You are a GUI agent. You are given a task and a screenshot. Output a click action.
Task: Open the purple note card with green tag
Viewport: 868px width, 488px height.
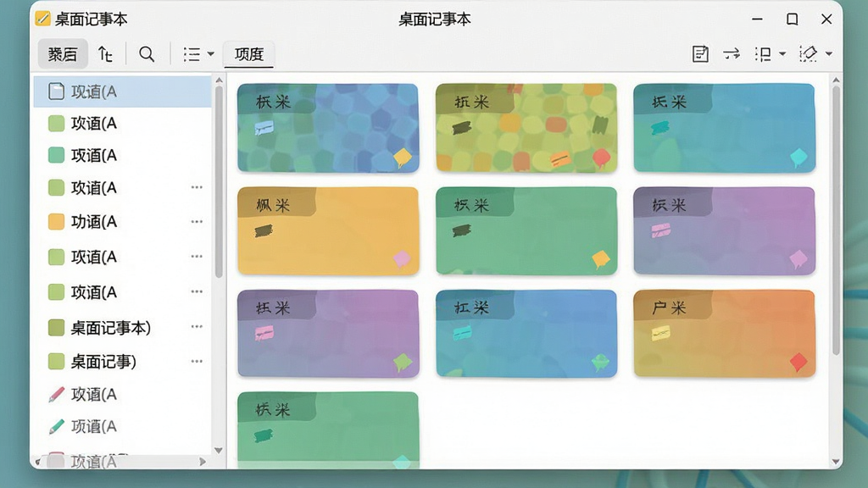click(328, 334)
